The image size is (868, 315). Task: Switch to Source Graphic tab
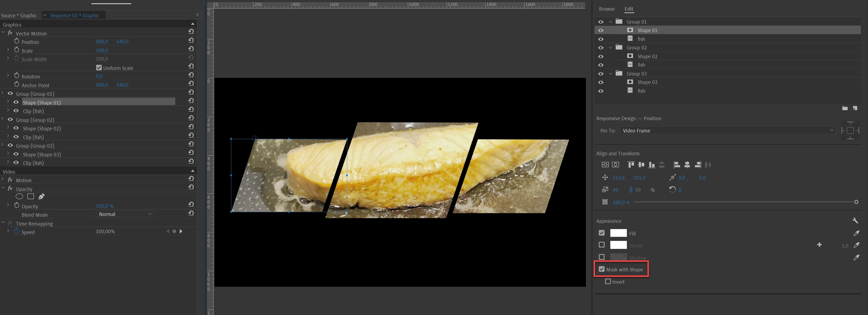click(x=19, y=15)
